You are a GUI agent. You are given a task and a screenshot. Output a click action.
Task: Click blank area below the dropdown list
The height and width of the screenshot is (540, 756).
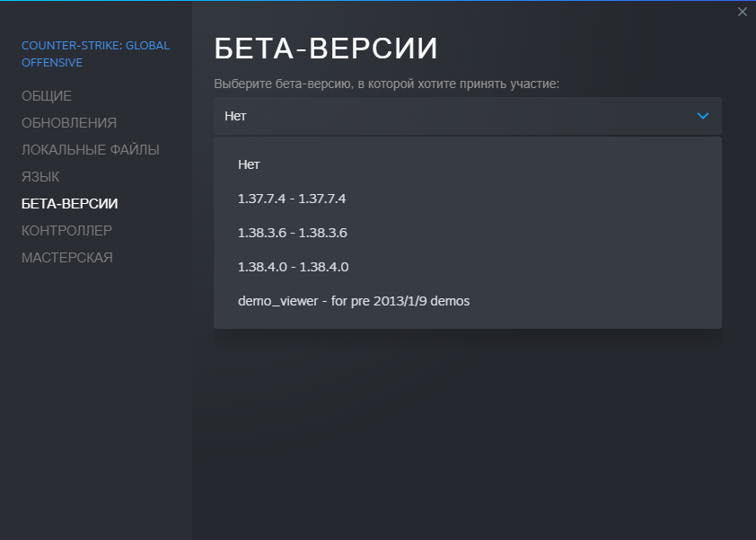(x=467, y=434)
